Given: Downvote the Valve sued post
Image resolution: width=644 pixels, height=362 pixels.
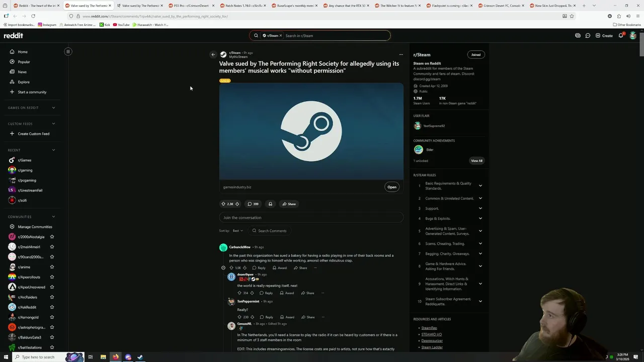Looking at the screenshot, I should 237,204.
